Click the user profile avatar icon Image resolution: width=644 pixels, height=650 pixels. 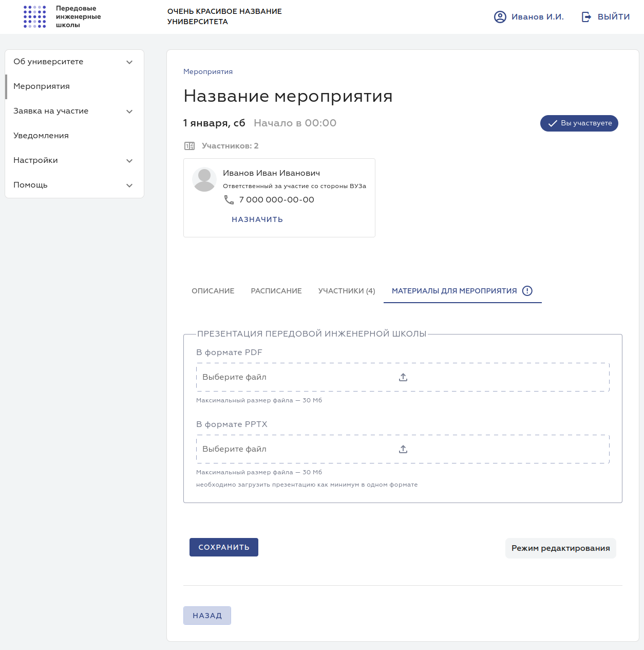click(x=500, y=17)
